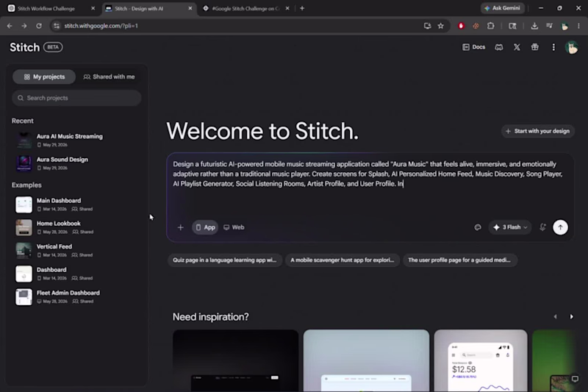The width and height of the screenshot is (588, 392).
Task: Click the site information icon in address bar
Action: pyautogui.click(x=57, y=26)
